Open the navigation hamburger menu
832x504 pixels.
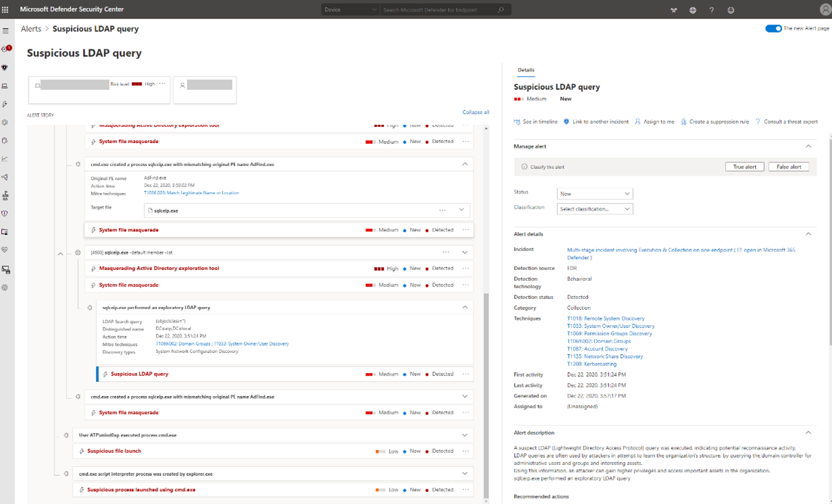(x=5, y=31)
